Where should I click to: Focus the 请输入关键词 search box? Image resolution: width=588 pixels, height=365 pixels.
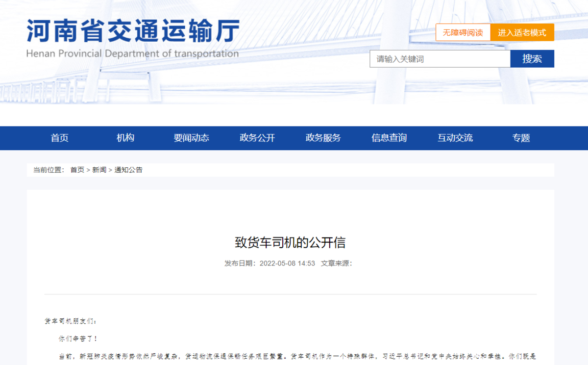pos(440,59)
